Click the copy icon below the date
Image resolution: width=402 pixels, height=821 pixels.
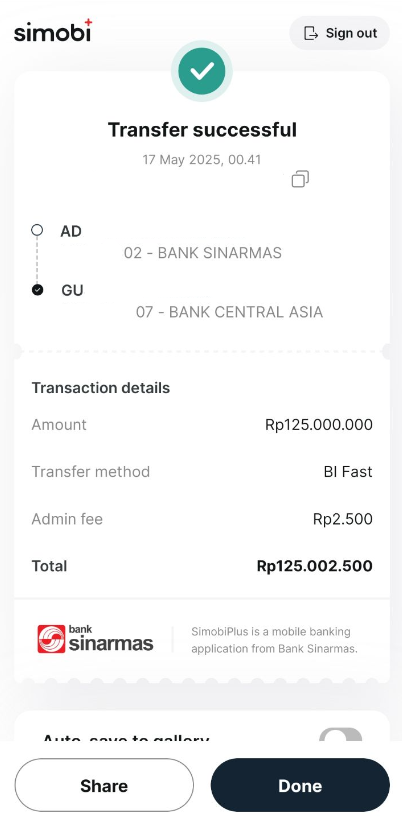300,179
